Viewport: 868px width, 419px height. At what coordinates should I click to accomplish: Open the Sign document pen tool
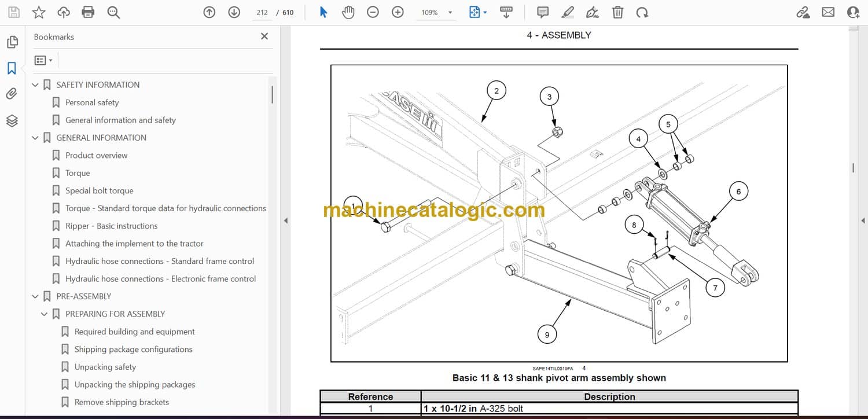[x=593, y=12]
